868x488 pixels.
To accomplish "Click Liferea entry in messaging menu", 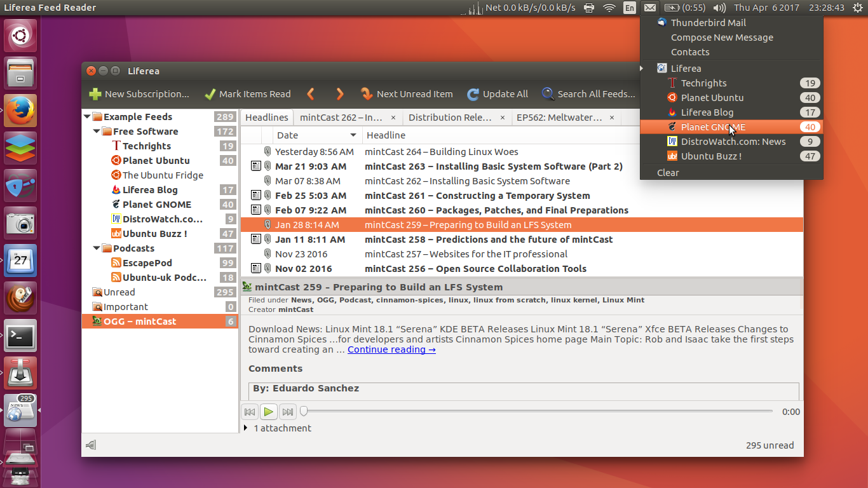I will [686, 69].
